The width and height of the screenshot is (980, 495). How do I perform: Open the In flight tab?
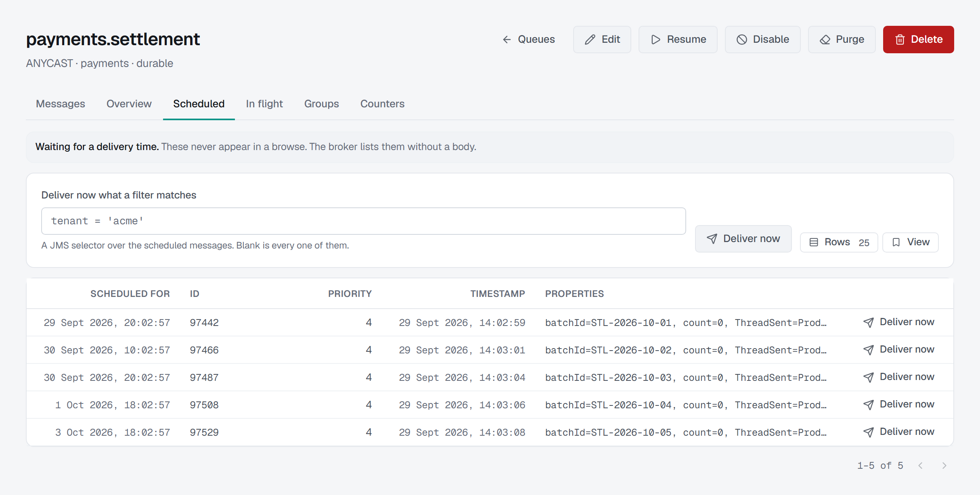(x=264, y=104)
